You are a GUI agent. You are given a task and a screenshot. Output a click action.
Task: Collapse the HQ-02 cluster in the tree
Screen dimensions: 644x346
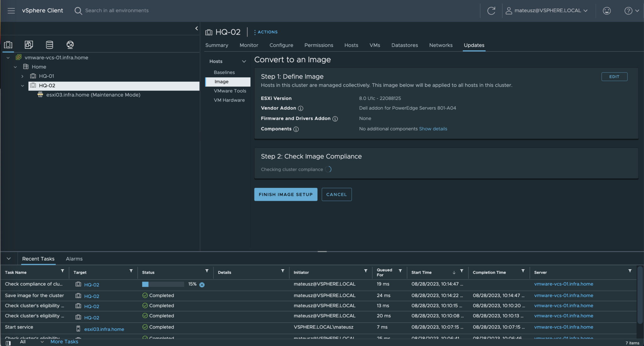click(22, 85)
